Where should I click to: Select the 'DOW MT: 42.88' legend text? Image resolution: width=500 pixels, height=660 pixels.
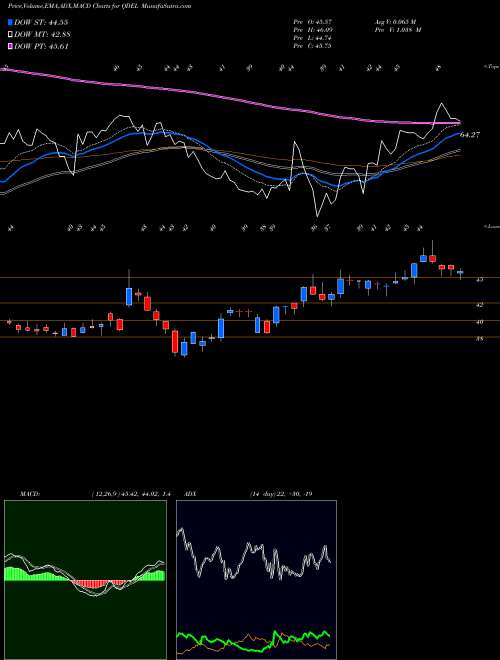[x=42, y=35]
